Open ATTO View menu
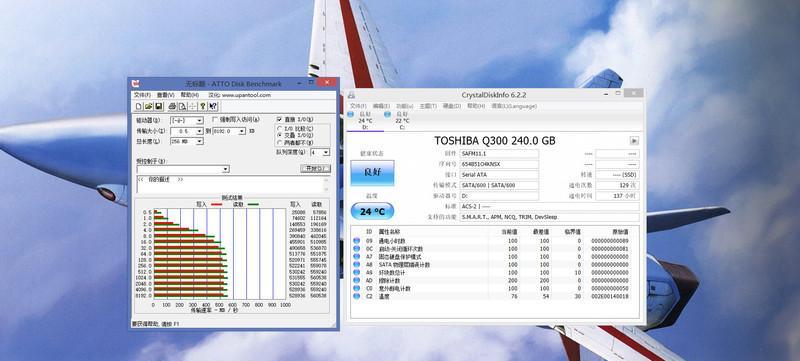Viewport: 800px width, 361px height. pyautogui.click(x=165, y=95)
